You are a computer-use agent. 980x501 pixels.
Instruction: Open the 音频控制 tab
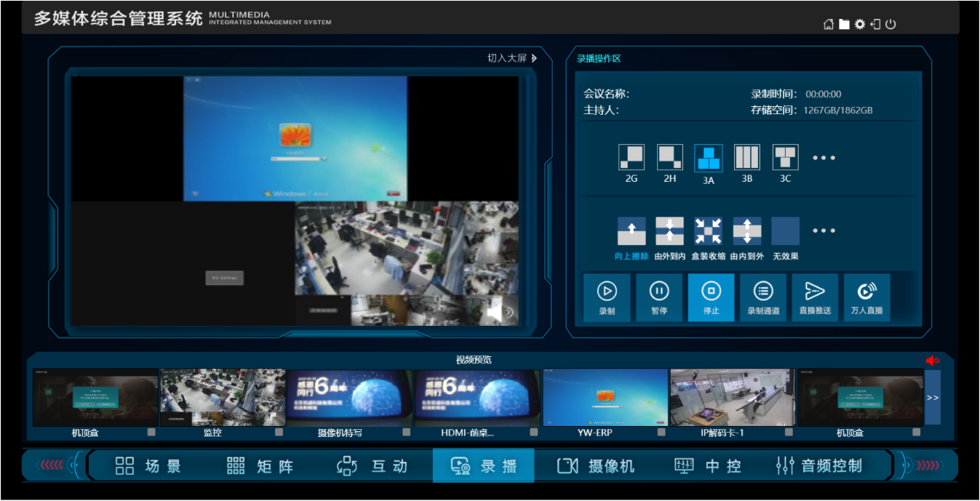click(x=818, y=466)
